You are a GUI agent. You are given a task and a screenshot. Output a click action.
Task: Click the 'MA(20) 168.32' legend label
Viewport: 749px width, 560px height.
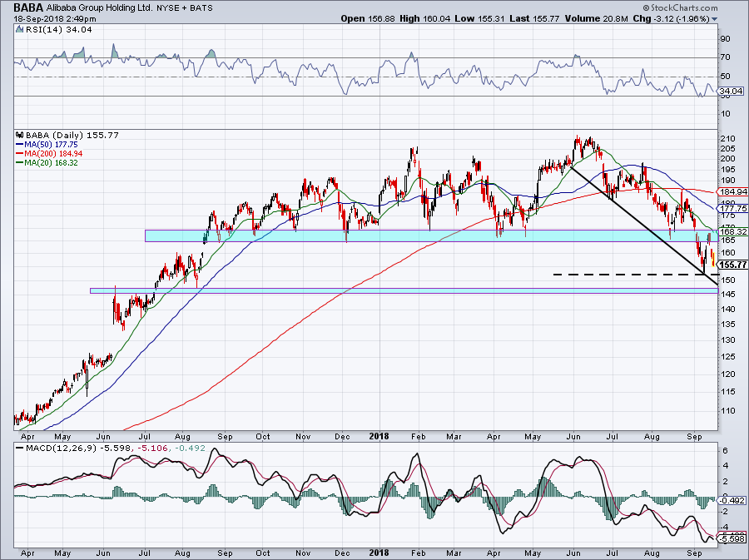tap(51, 163)
